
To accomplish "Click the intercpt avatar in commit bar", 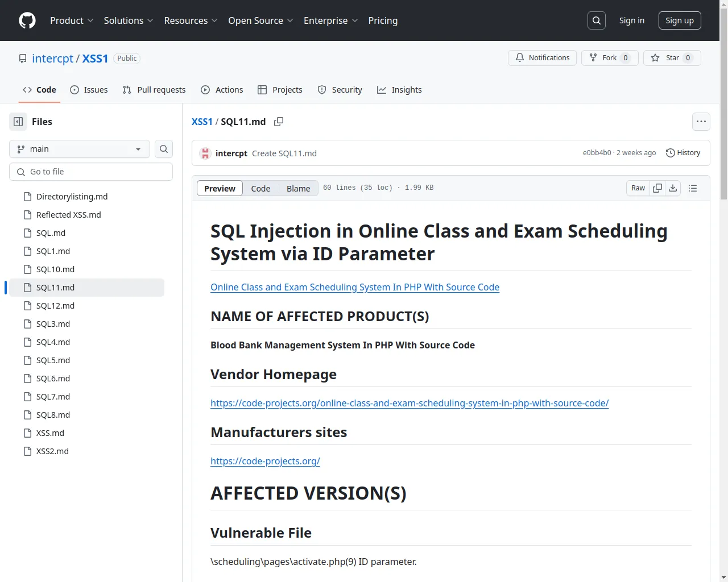I will pyautogui.click(x=205, y=153).
